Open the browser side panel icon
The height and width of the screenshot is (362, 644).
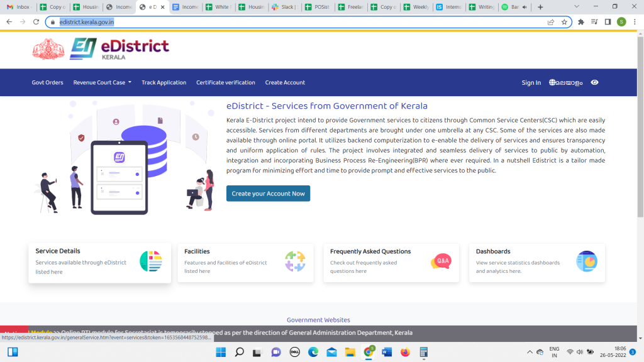point(608,22)
